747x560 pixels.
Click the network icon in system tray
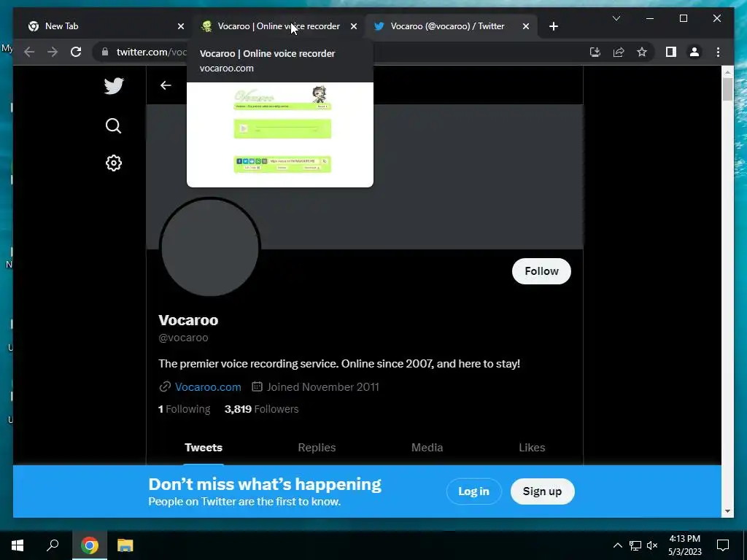click(x=635, y=545)
